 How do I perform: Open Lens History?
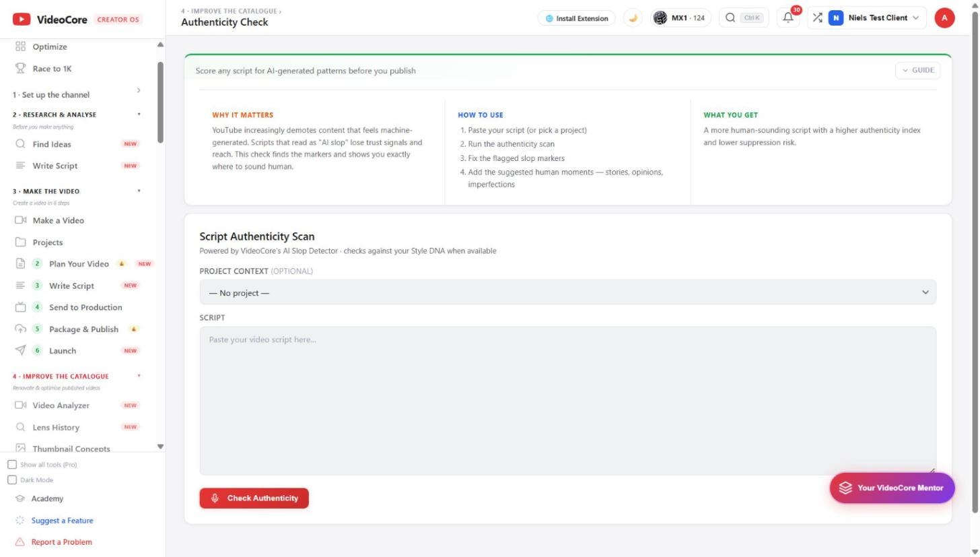pyautogui.click(x=77, y=428)
